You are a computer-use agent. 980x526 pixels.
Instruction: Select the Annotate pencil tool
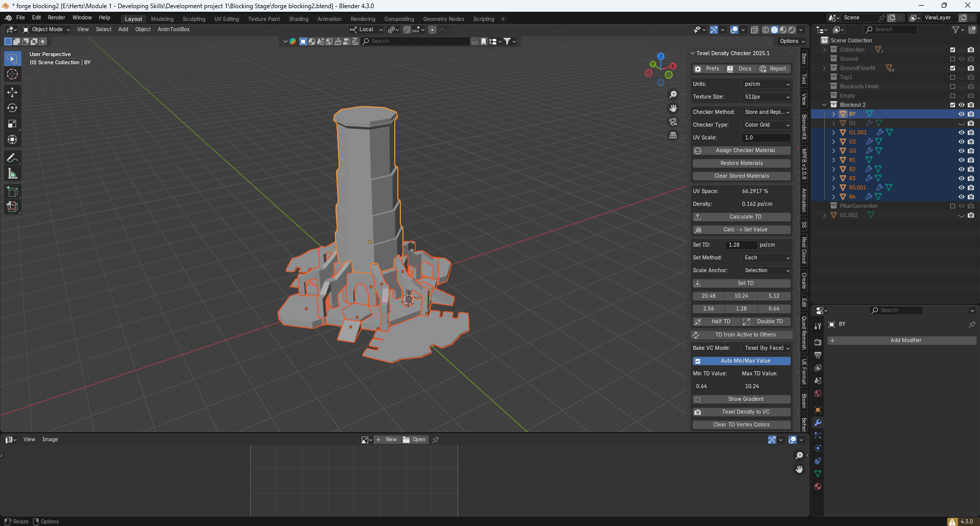click(x=12, y=158)
